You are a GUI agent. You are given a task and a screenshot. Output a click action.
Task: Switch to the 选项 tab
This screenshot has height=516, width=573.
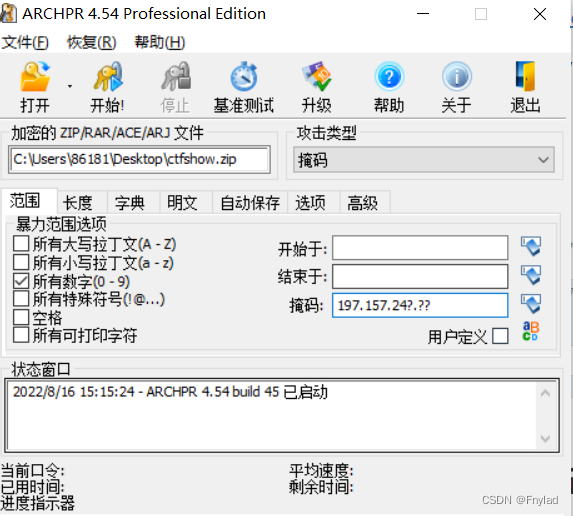tap(314, 202)
